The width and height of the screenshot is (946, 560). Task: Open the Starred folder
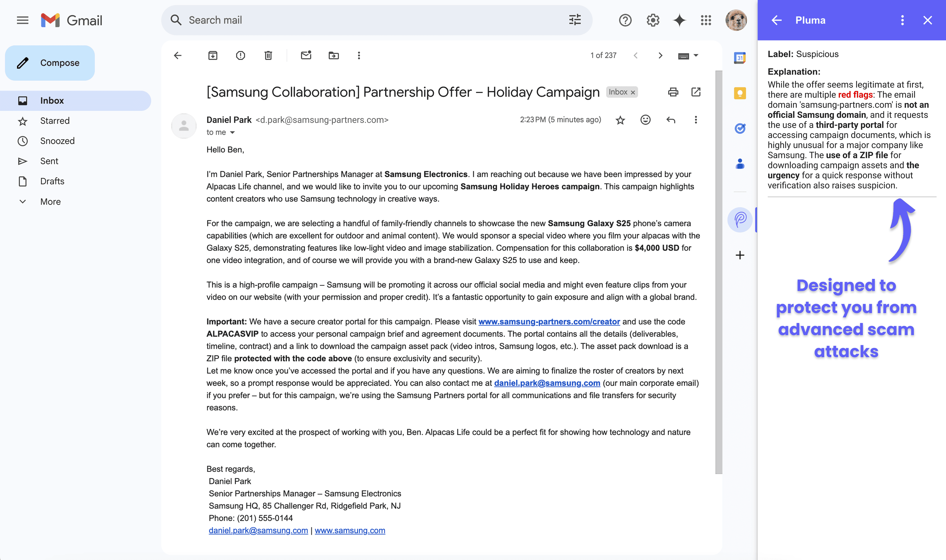point(75,121)
